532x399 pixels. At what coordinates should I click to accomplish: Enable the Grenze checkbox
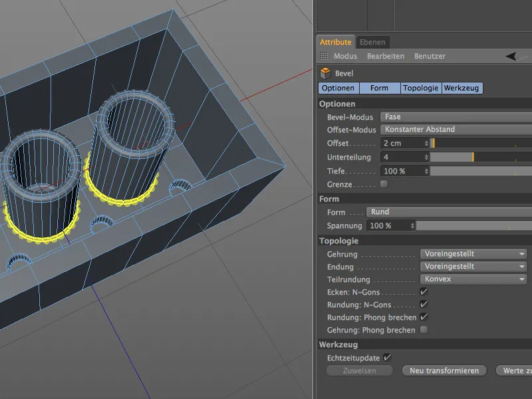pos(384,184)
